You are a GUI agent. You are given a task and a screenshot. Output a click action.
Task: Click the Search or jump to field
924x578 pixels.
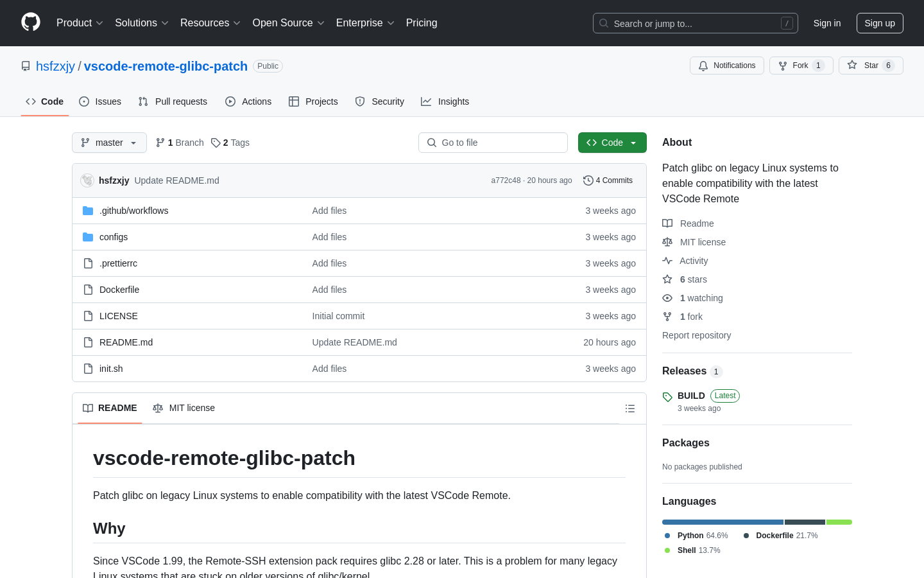[696, 23]
